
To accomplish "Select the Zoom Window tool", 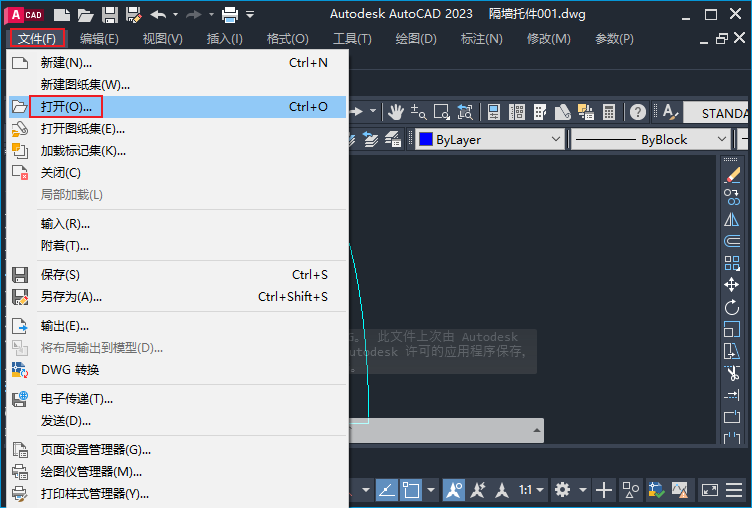I will (x=441, y=112).
